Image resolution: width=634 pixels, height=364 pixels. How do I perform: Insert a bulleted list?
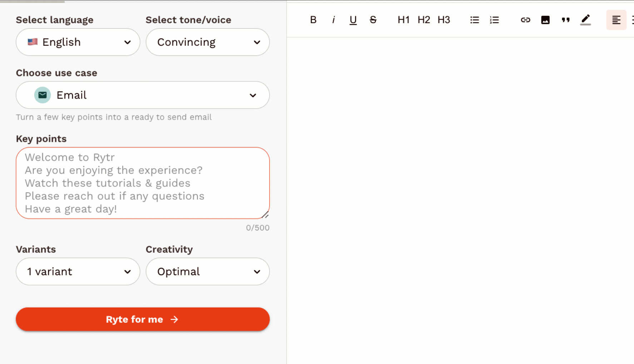click(474, 20)
